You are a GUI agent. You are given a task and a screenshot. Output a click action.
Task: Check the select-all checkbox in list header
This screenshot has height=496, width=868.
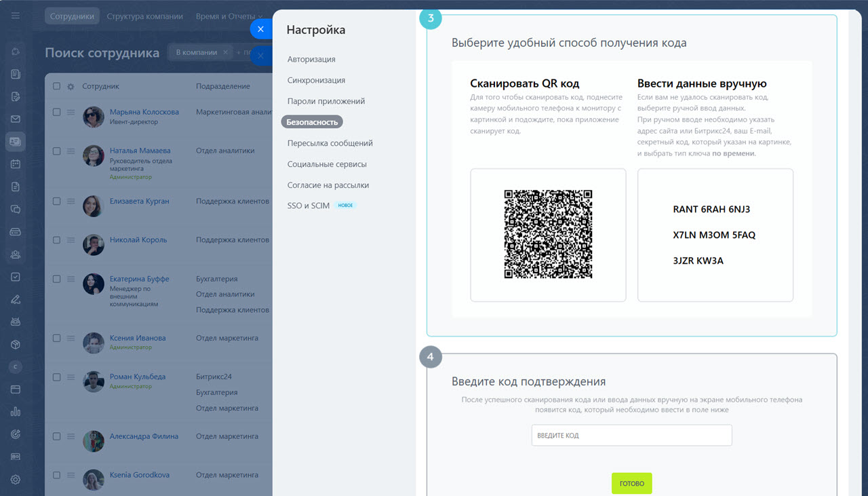tap(57, 86)
